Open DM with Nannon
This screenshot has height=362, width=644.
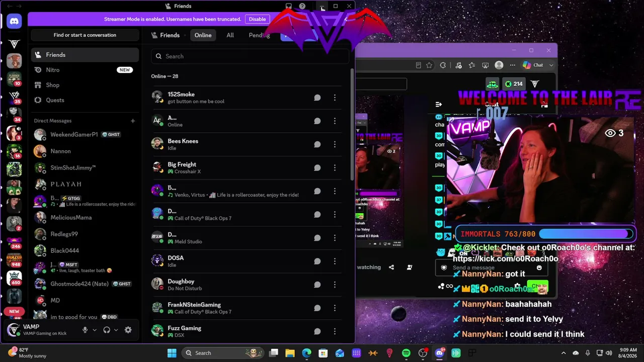pyautogui.click(x=85, y=151)
